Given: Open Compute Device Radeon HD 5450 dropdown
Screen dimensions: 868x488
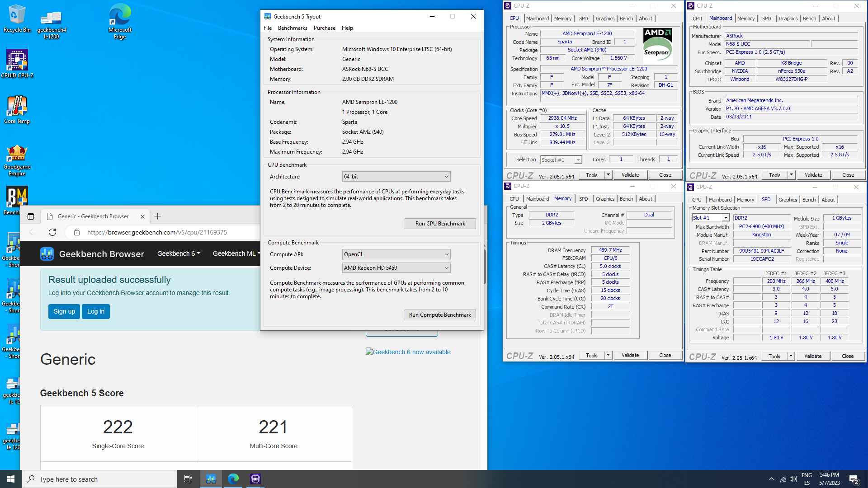Looking at the screenshot, I should [x=396, y=268].
